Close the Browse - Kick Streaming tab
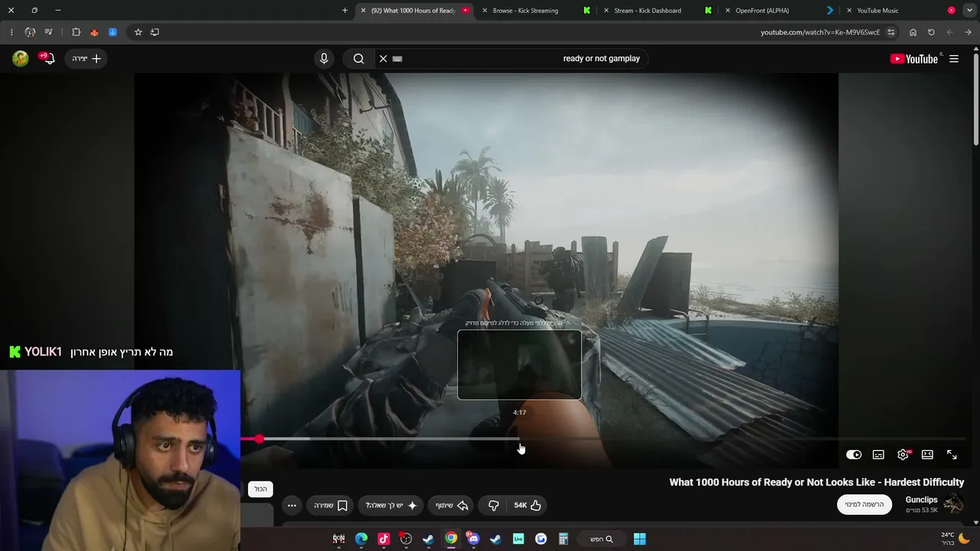 point(485,11)
